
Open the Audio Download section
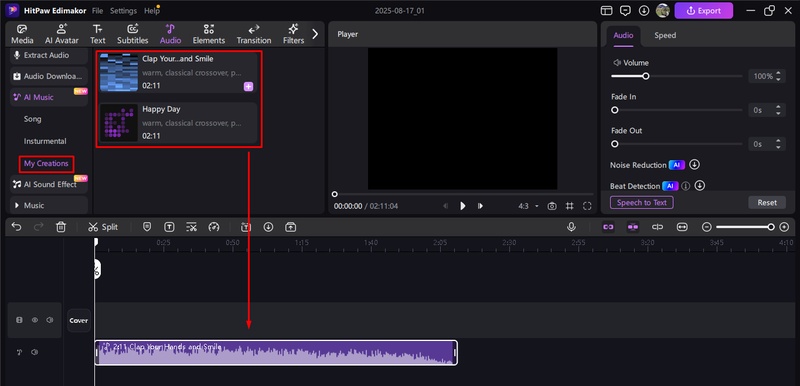[49, 76]
